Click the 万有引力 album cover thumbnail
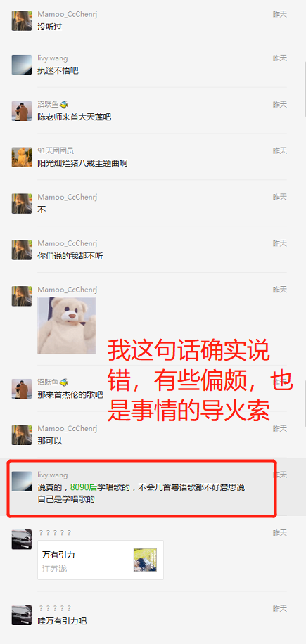The image size is (306, 644). [x=145, y=560]
